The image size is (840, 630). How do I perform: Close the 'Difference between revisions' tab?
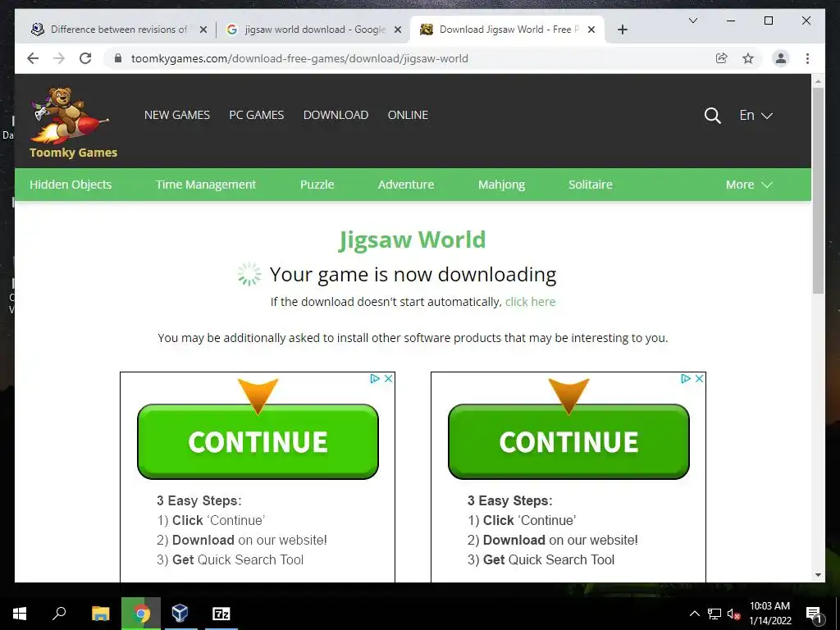(x=203, y=30)
